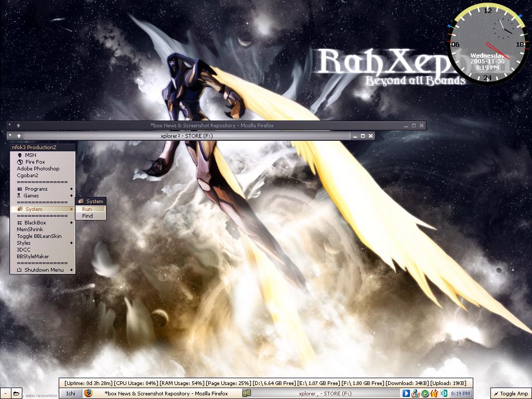The width and height of the screenshot is (532, 399).
Task: Expand the Games submenu arrow
Action: [x=71, y=196]
